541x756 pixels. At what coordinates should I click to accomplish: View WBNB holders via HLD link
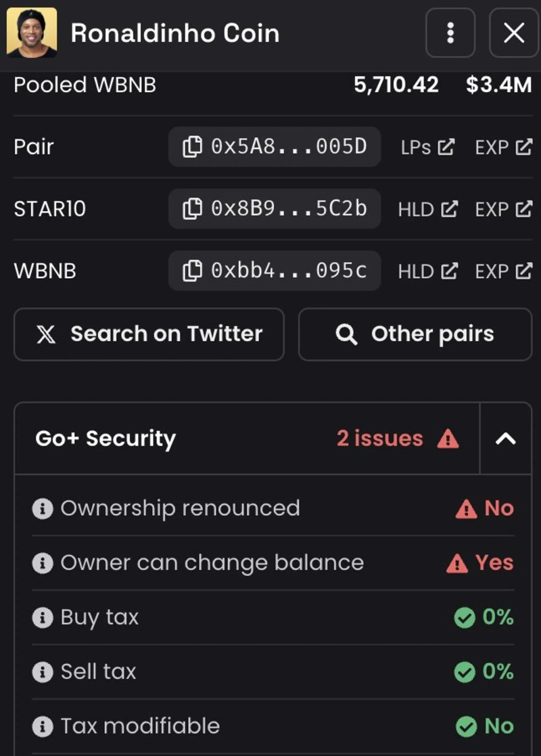point(427,271)
